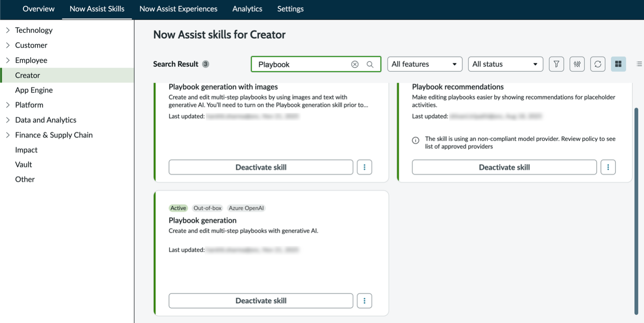Switch to list view icon

[x=639, y=64]
